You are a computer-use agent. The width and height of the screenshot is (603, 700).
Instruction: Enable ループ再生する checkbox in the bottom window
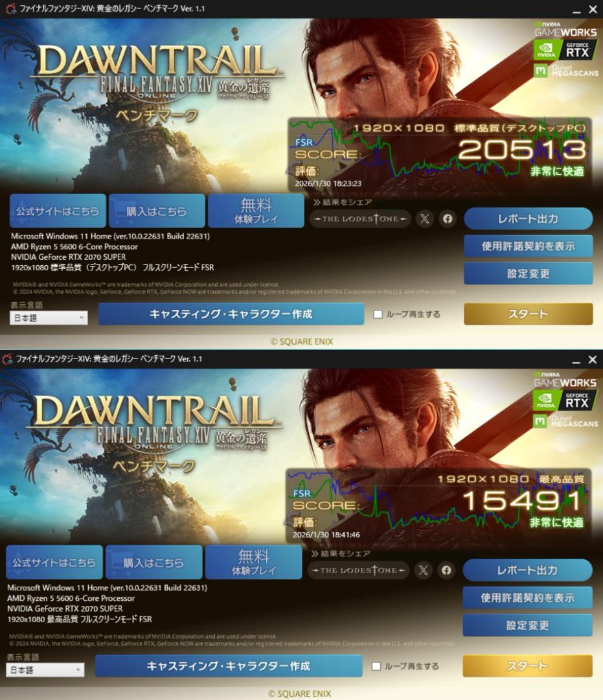(376, 666)
